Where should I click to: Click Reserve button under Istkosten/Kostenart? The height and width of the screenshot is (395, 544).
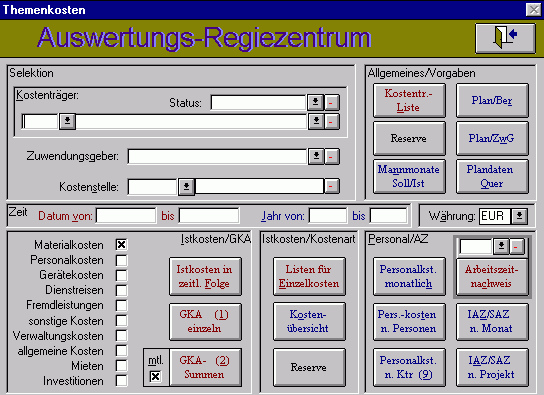tap(309, 368)
